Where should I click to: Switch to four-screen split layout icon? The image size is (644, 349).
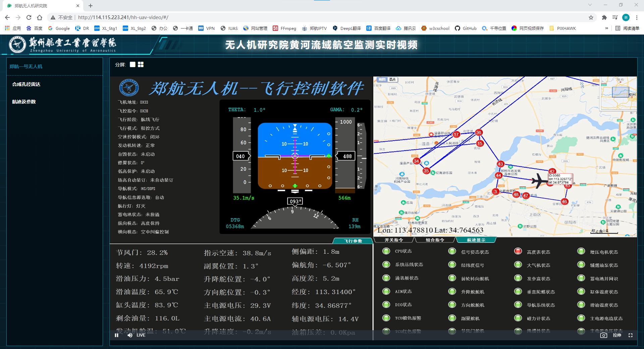[x=141, y=64]
